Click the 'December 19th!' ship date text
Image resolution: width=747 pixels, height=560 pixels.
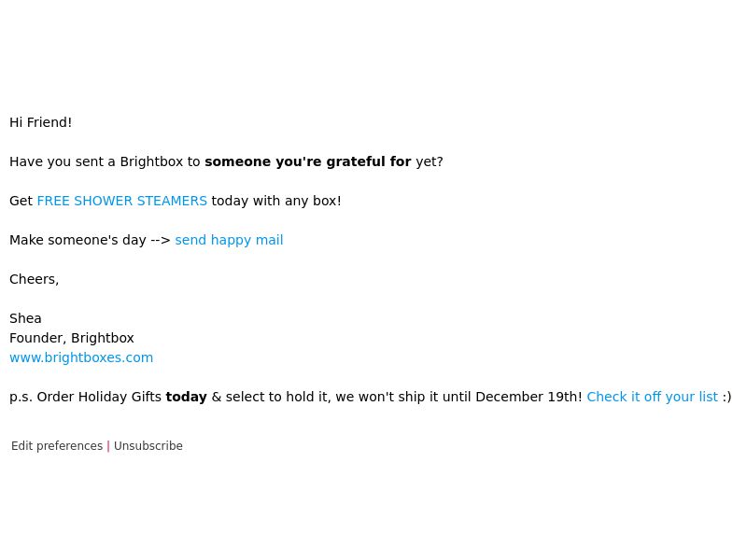(529, 397)
